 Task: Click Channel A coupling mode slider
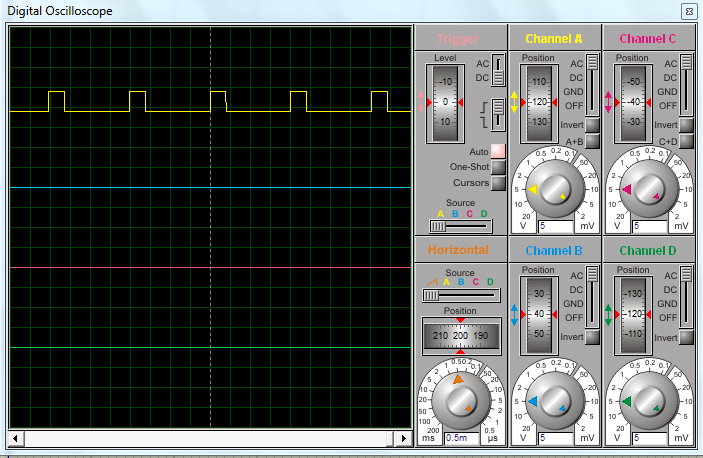[x=592, y=85]
